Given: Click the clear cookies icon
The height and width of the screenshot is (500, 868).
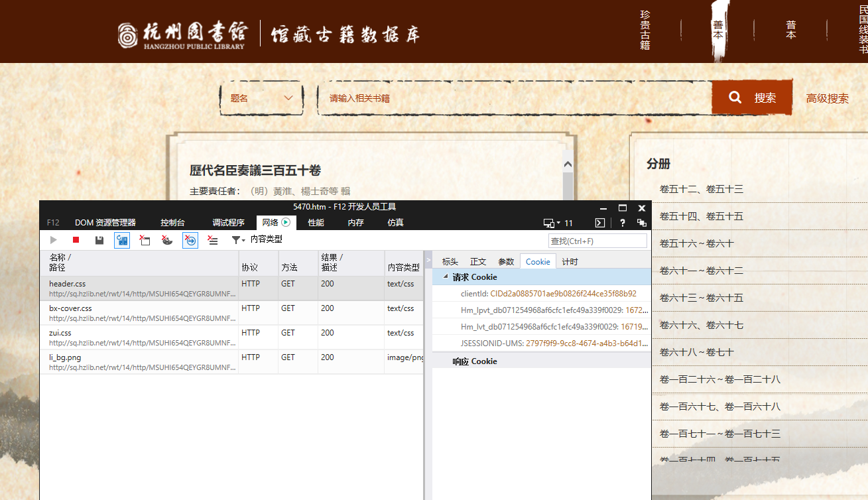Looking at the screenshot, I should click(x=167, y=240).
